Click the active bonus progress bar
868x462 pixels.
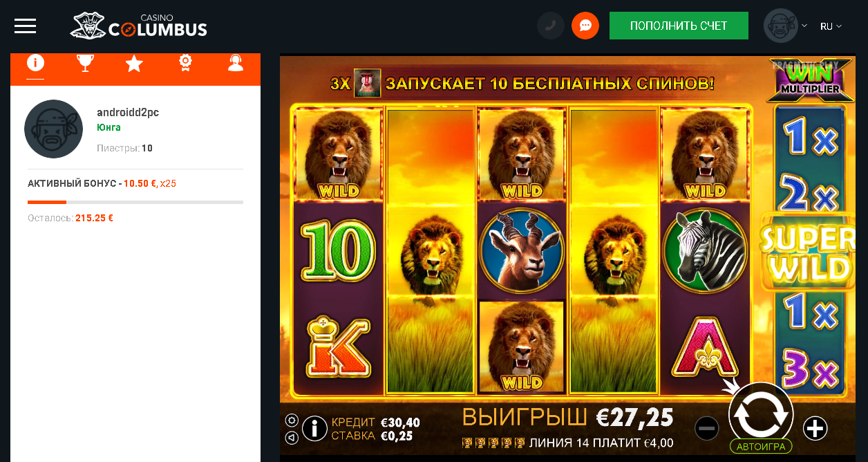[135, 202]
